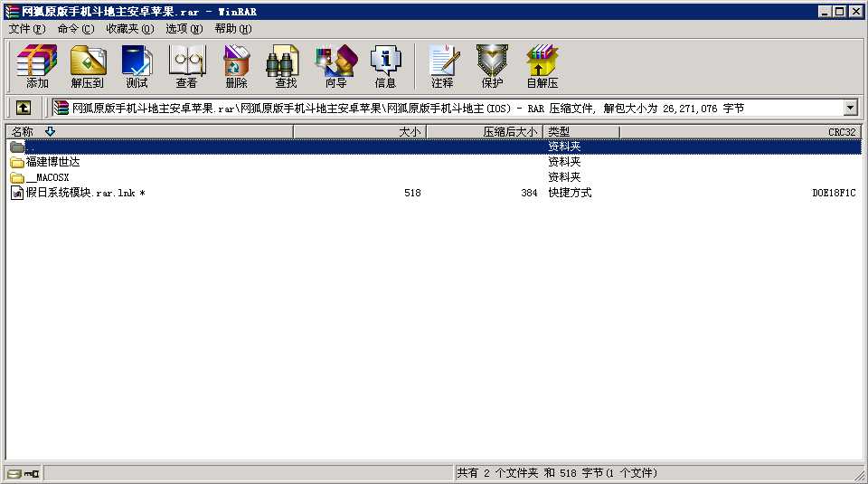Launch the Wizard (向导) tool
Screen dimensions: 868x484
(336, 66)
